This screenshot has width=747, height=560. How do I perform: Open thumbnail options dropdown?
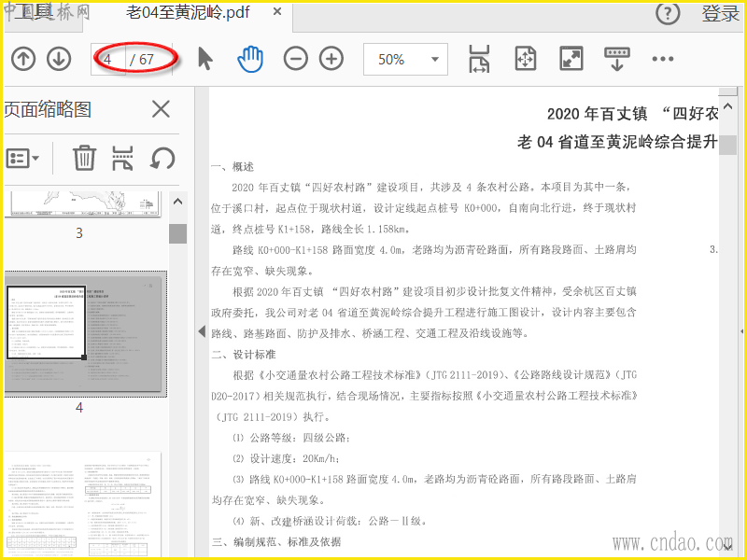(x=22, y=159)
